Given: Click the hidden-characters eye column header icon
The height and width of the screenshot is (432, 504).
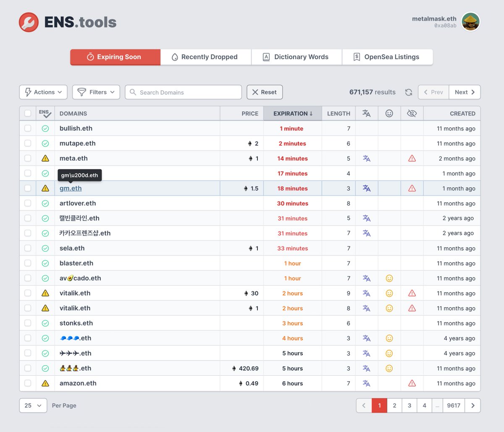Looking at the screenshot, I should pyautogui.click(x=412, y=113).
